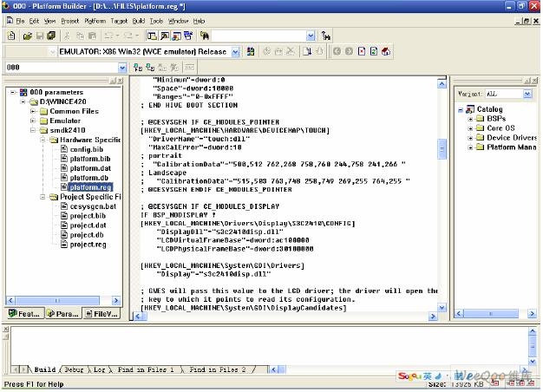Click the icon right of the configuration dropdown
This screenshot has width=543, height=392.
click(x=251, y=51)
